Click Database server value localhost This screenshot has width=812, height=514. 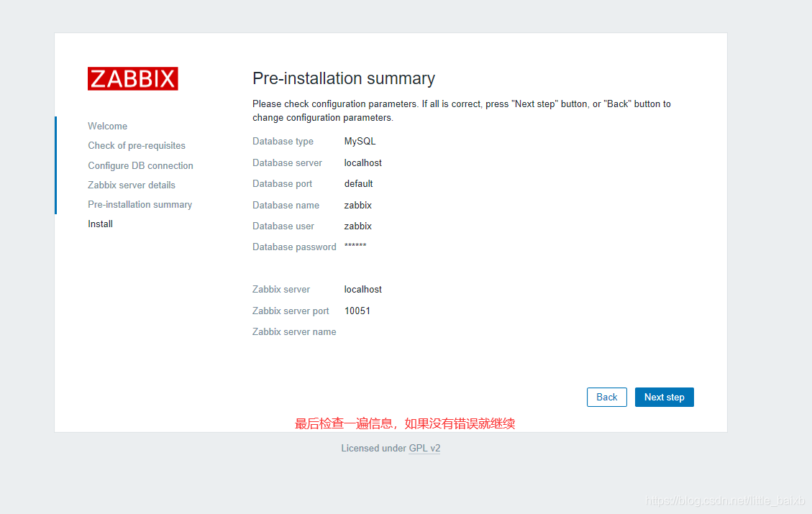(362, 162)
